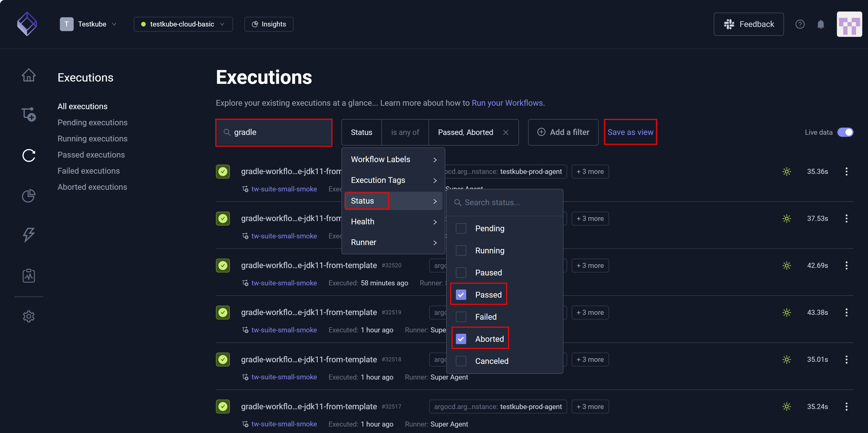Viewport: 868px width, 433px height.
Task: Click the home icon in the sidebar
Action: coord(29,75)
